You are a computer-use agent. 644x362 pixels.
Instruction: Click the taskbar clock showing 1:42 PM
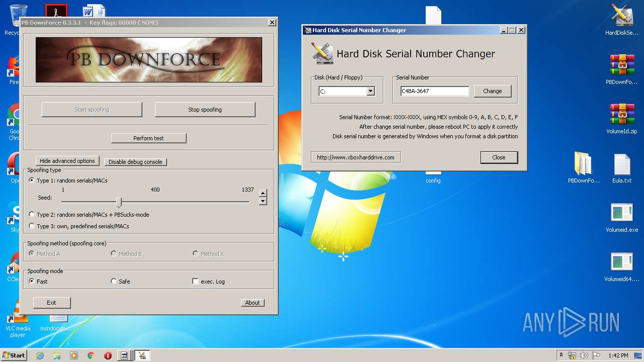pyautogui.click(x=618, y=355)
